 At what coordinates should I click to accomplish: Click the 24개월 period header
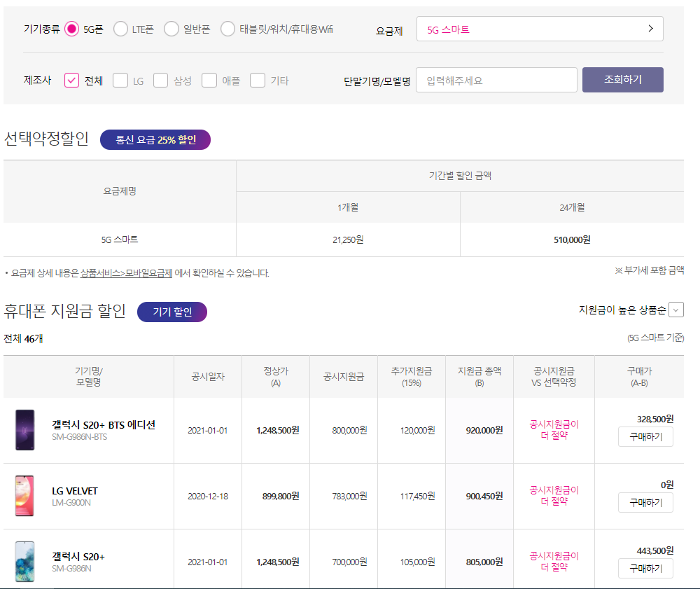(x=572, y=207)
